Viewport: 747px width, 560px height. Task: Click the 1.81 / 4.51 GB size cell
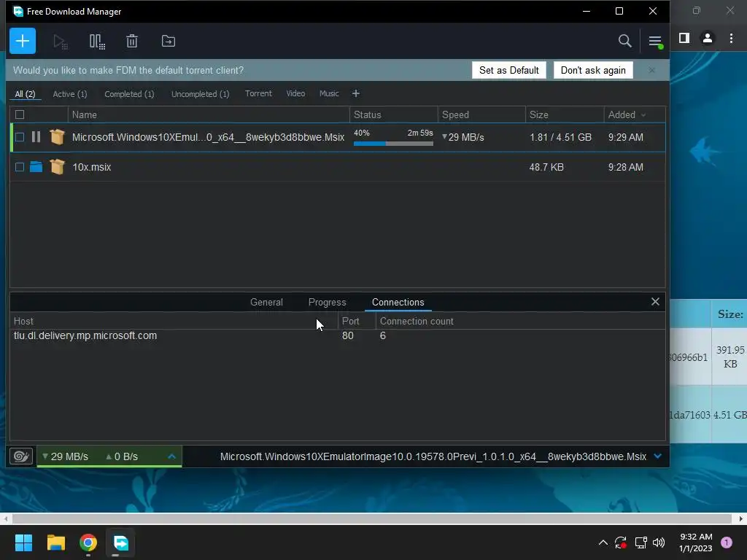point(560,137)
